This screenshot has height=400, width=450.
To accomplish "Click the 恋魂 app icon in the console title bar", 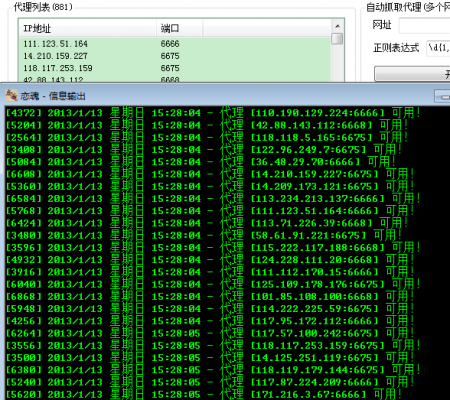I will click(x=11, y=96).
